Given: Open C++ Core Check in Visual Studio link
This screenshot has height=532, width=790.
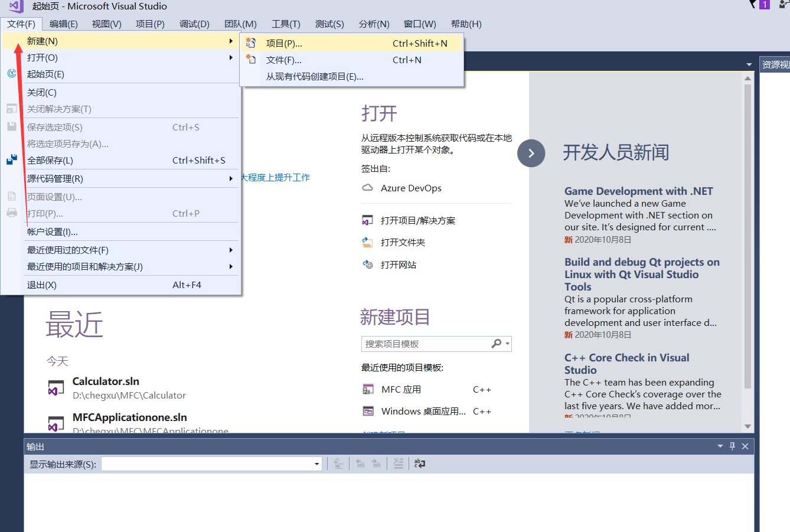Looking at the screenshot, I should (627, 364).
